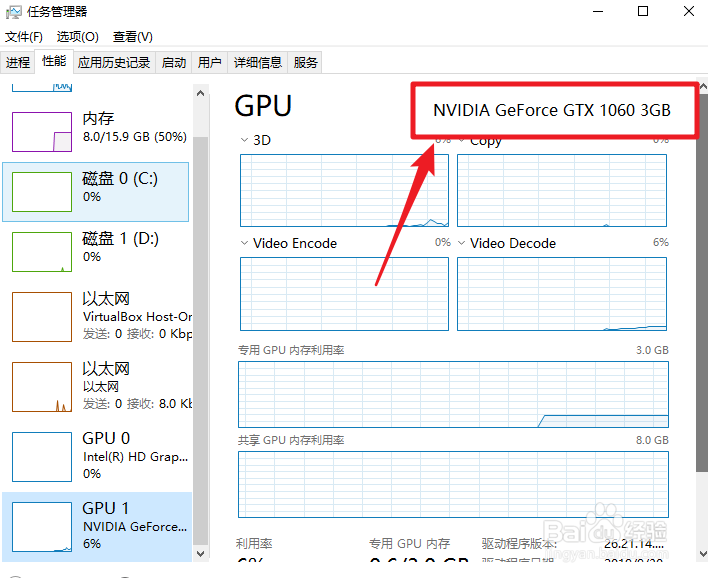The width and height of the screenshot is (708, 578).
Task: Switch to the 应用历史记录 tab
Action: [x=114, y=62]
